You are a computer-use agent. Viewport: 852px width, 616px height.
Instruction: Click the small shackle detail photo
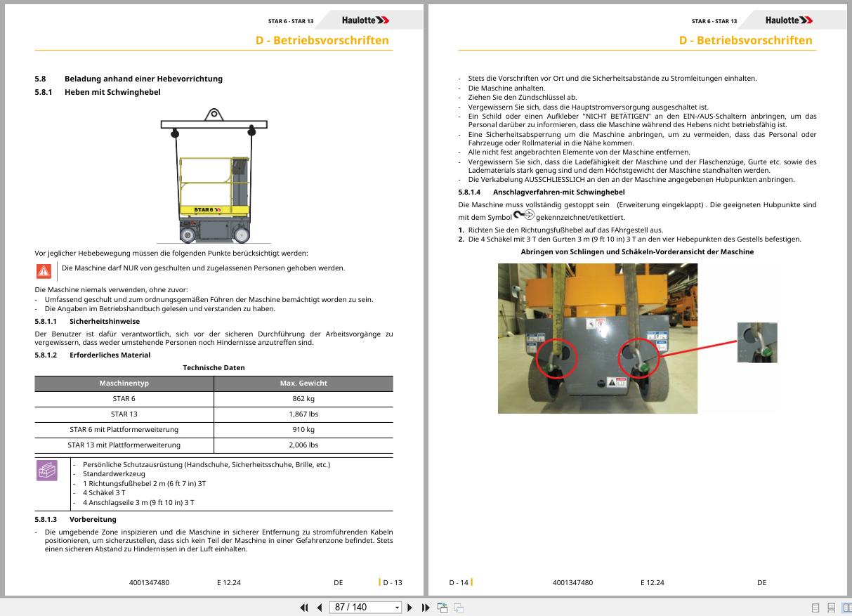coord(757,342)
